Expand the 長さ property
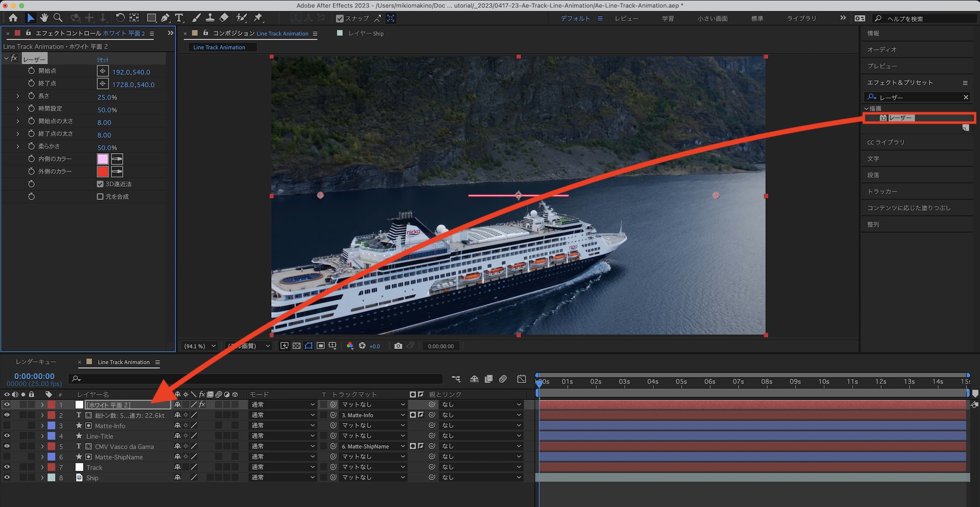The image size is (980, 507). (18, 96)
